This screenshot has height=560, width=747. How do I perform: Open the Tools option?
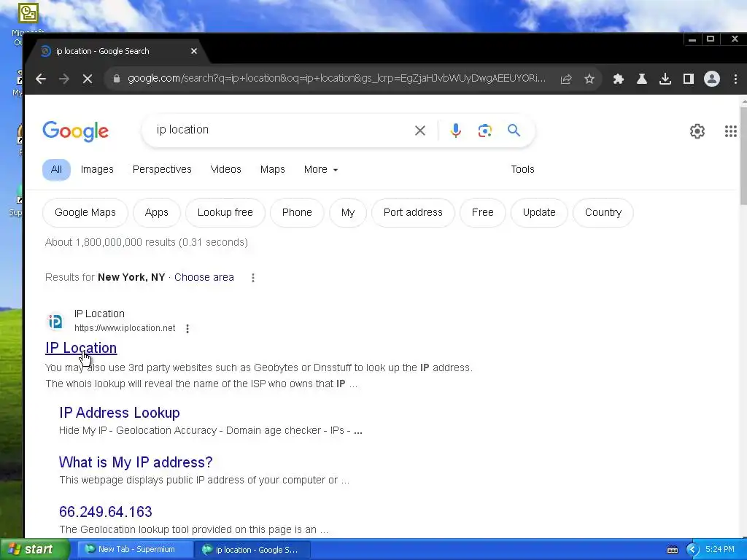click(522, 169)
